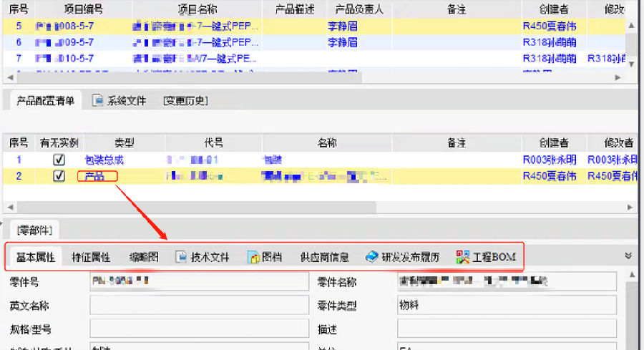Switch to 产品配置清单 tab

(x=45, y=101)
